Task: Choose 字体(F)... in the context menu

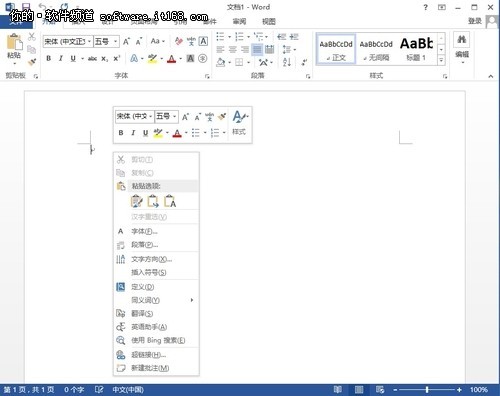Action: point(156,231)
